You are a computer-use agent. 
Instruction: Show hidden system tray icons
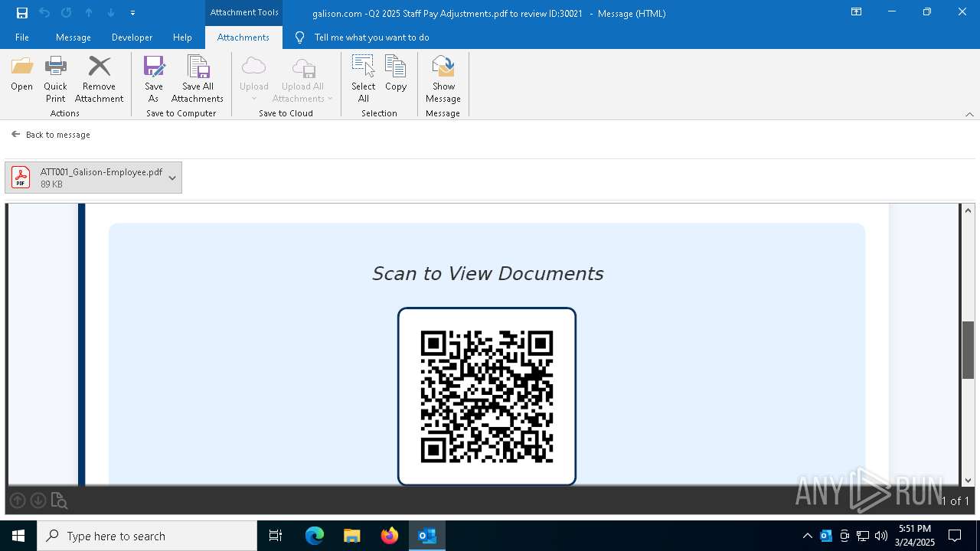807,536
